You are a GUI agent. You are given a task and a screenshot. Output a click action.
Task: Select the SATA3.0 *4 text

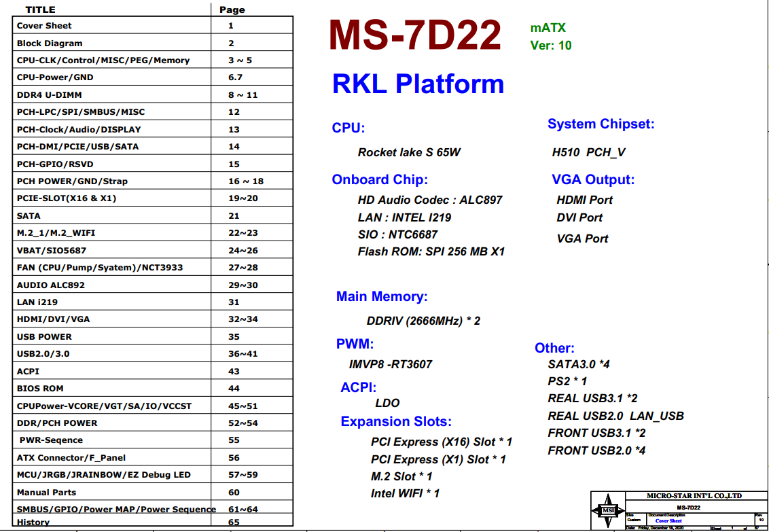[x=579, y=363]
